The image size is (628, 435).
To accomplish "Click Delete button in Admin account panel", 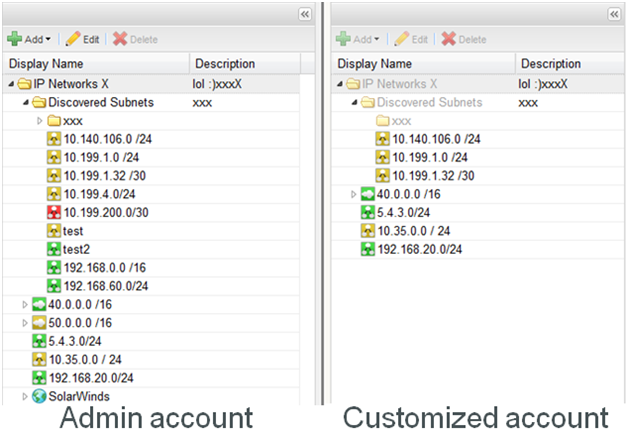I will coord(135,39).
